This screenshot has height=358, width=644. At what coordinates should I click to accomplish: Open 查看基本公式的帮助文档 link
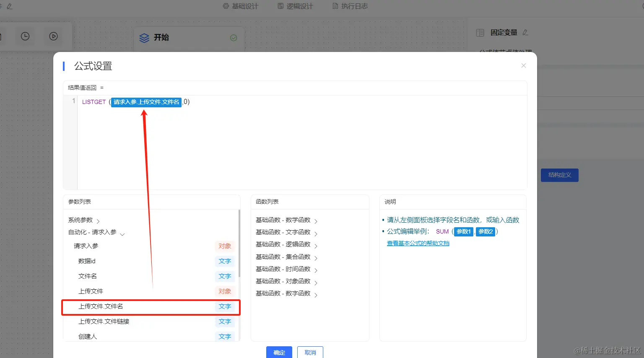pos(418,243)
